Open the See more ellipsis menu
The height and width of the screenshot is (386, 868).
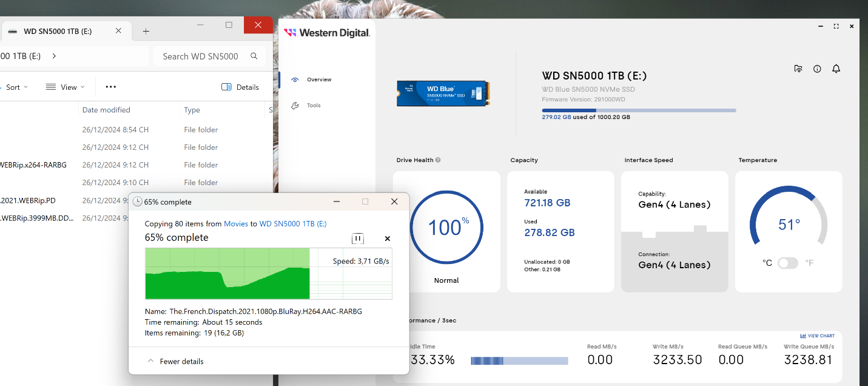110,87
